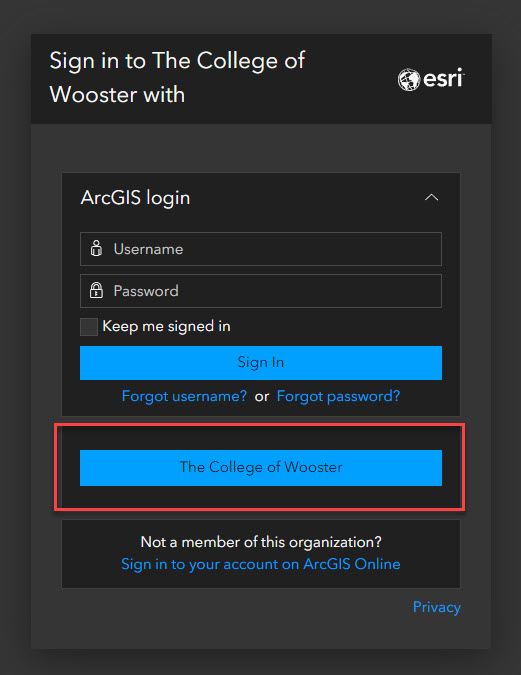Viewport: 521px width, 675px height.
Task: Open the Privacy link
Action: pos(437,607)
